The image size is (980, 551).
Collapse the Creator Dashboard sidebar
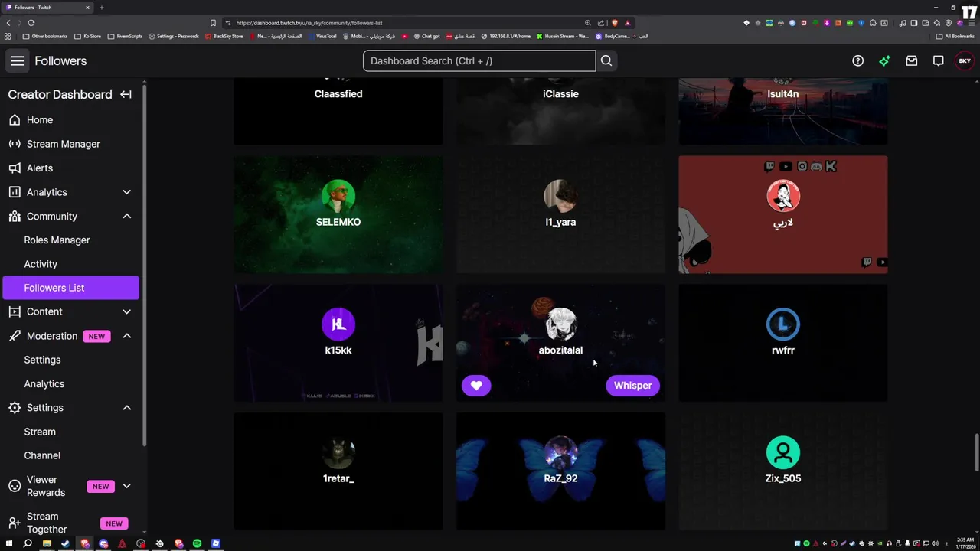pos(126,95)
